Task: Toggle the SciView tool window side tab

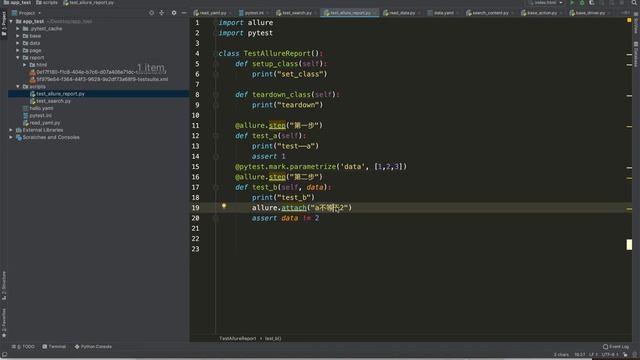Action: [636, 24]
